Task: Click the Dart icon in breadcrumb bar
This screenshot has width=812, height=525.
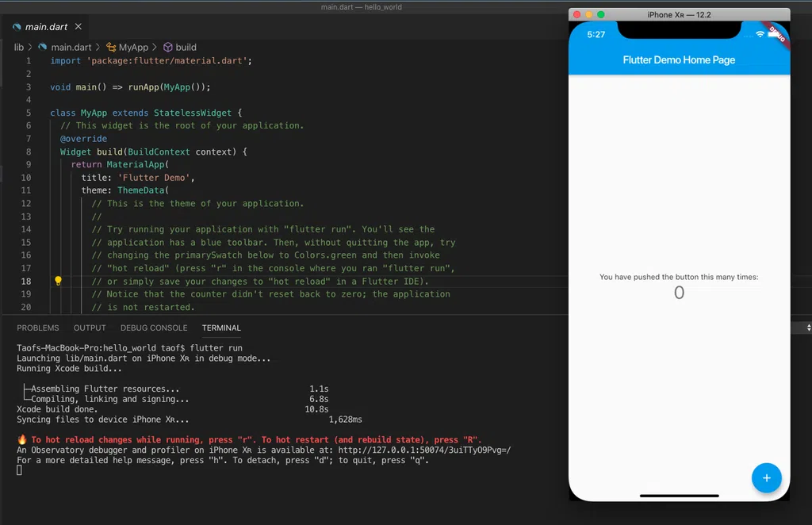Action: tap(43, 47)
